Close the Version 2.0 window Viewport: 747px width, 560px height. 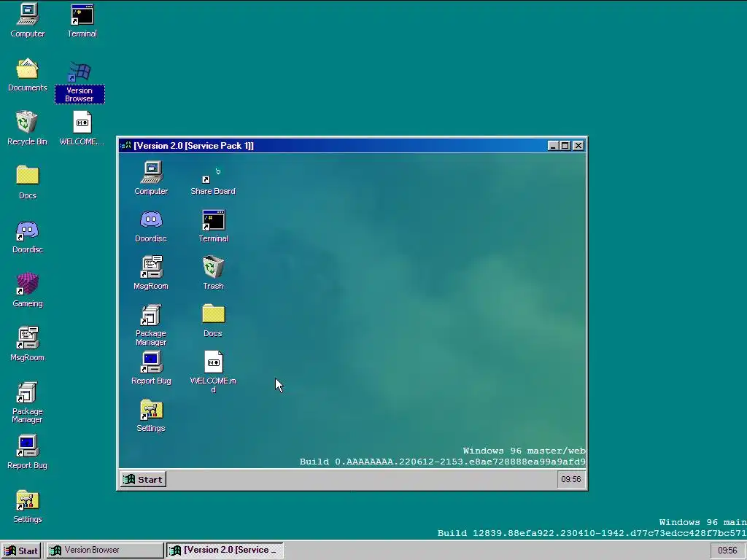578,146
